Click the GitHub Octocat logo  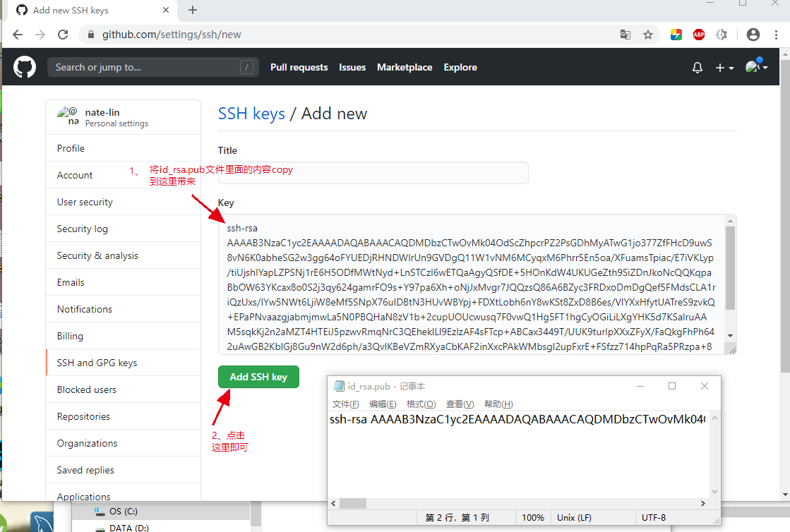[x=24, y=67]
